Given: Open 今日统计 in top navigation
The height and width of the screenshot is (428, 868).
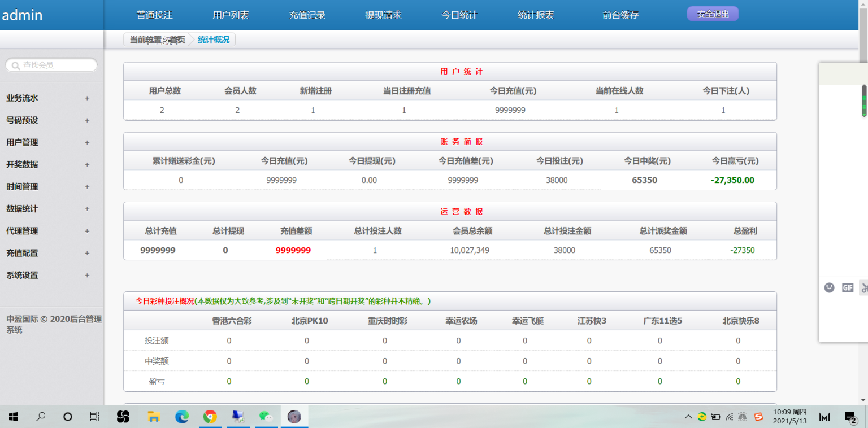Looking at the screenshot, I should 459,15.
